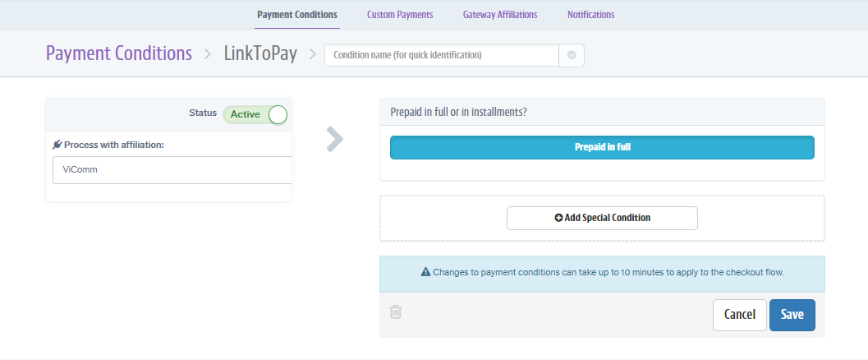Return via Payment Conditions breadcrumb link
Image resolution: width=868 pixels, height=360 pixels.
tap(119, 54)
